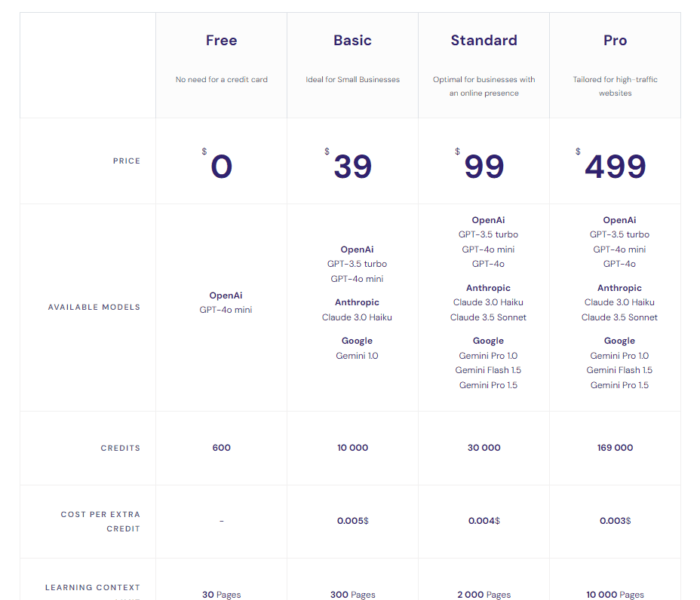Screen dimensions: 700x600
Task: Click the Anthropic label in the Pro column
Action: pyautogui.click(x=619, y=287)
